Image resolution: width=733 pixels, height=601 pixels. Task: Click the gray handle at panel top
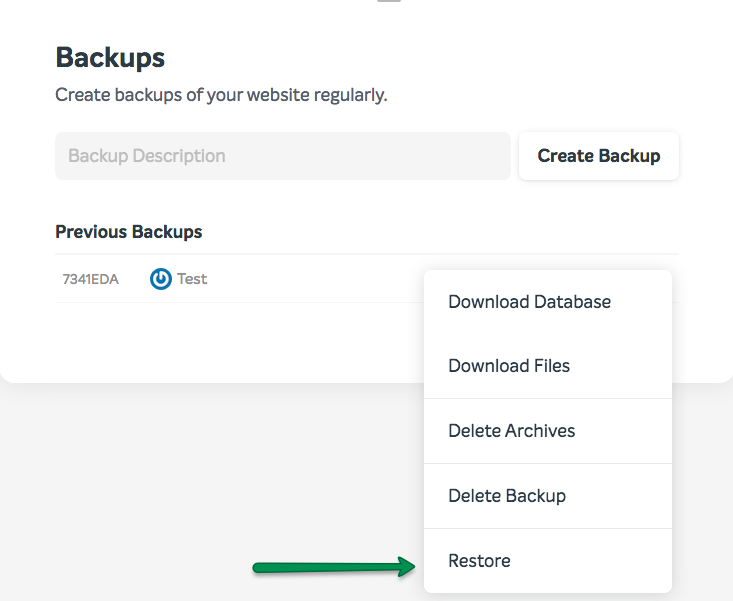[x=389, y=1]
